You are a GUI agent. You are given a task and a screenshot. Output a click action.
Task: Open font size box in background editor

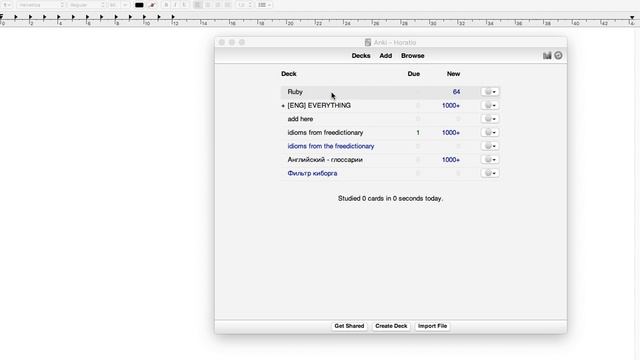(x=113, y=5)
